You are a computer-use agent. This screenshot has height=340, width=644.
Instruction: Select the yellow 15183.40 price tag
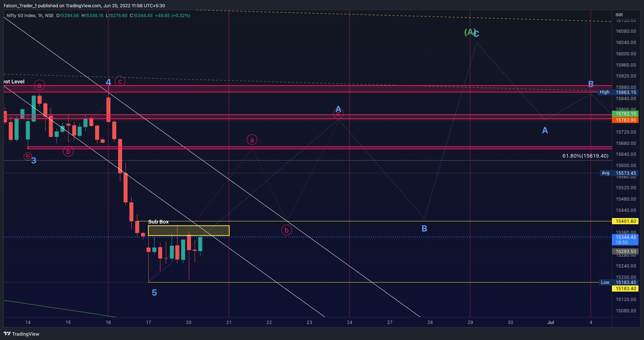pos(626,289)
